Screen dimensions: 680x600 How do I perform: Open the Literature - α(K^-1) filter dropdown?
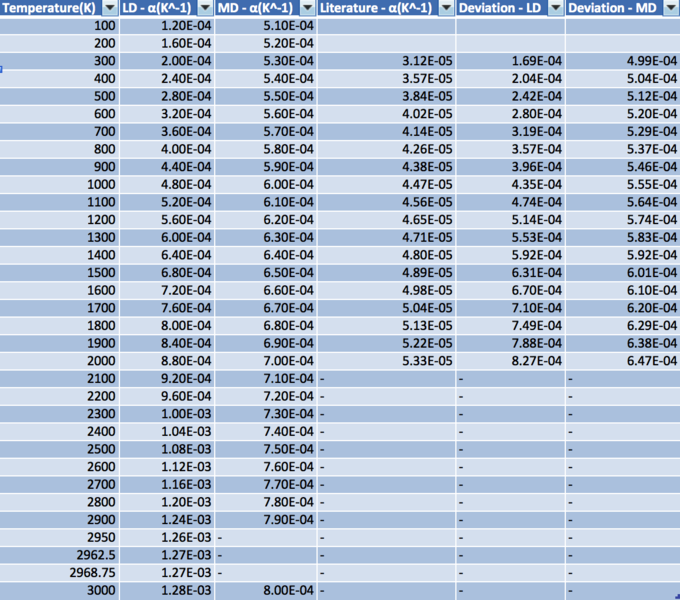tap(446, 8)
